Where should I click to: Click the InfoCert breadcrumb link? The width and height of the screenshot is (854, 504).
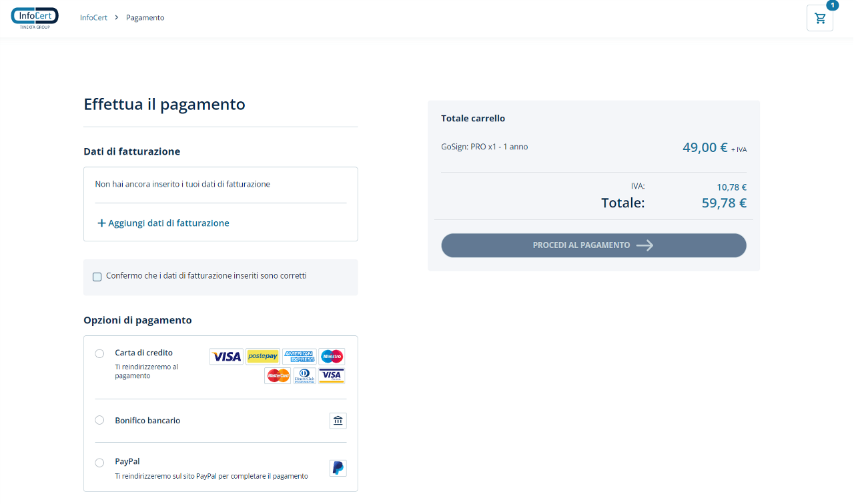(x=93, y=18)
